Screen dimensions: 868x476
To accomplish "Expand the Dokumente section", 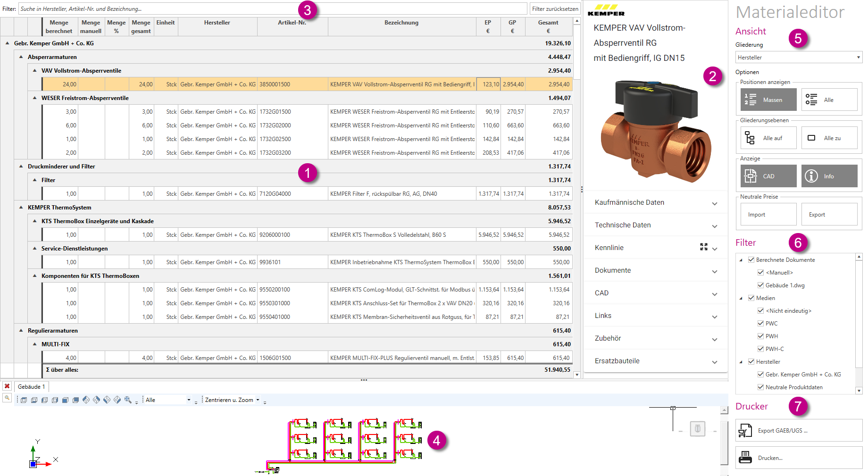I will [x=656, y=270].
